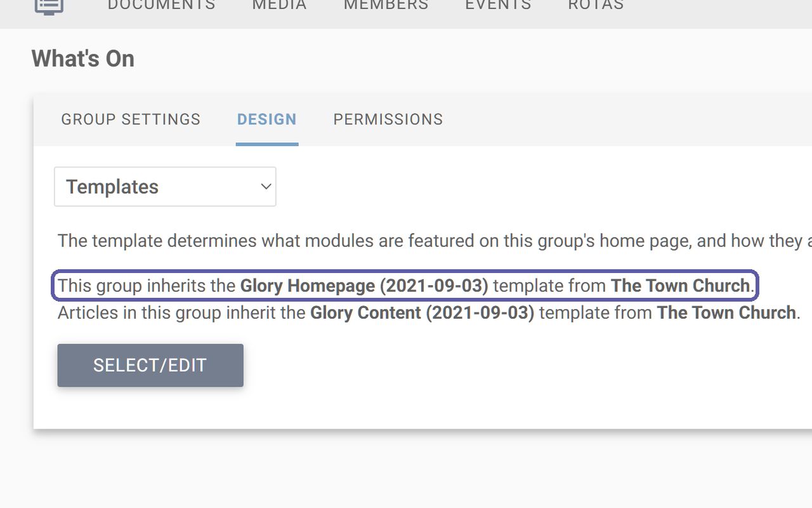Click the line starting 'The template determines what modules'
Viewport: 812px width, 508px height.
click(435, 241)
